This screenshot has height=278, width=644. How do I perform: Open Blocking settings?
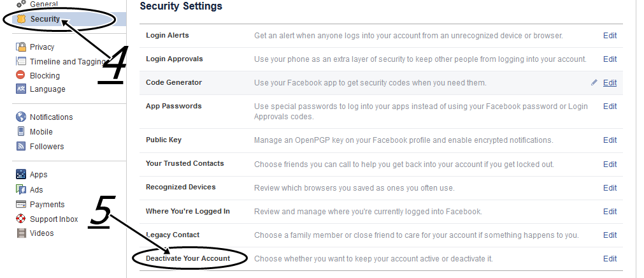(45, 76)
